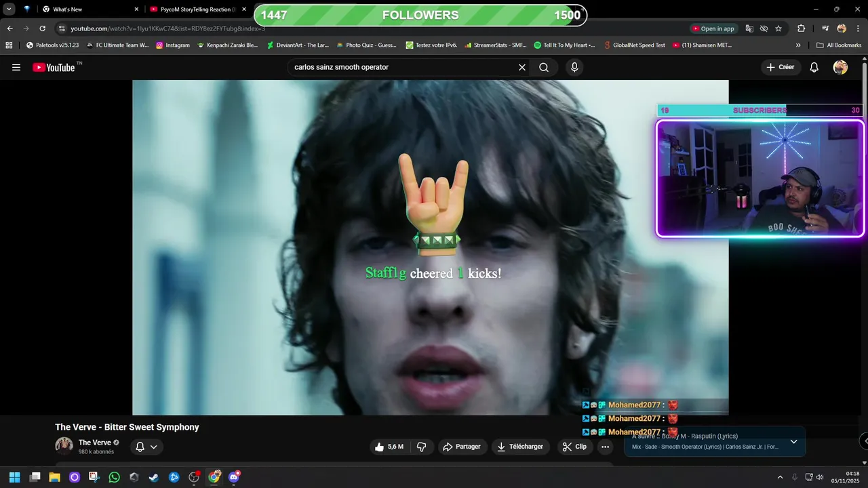Open the Paletools v25.1.23 bookmark
The image size is (868, 488).
(52, 45)
